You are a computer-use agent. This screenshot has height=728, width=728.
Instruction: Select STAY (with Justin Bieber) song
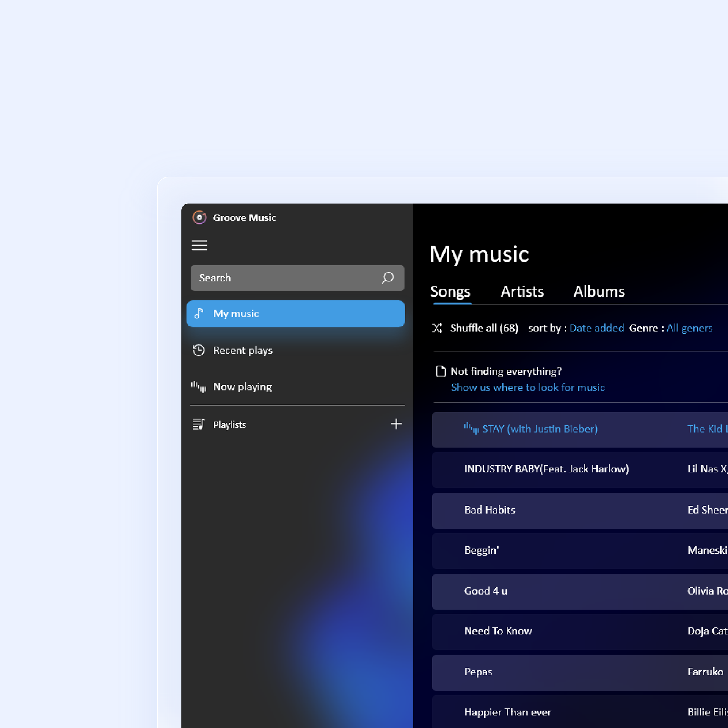coord(540,429)
